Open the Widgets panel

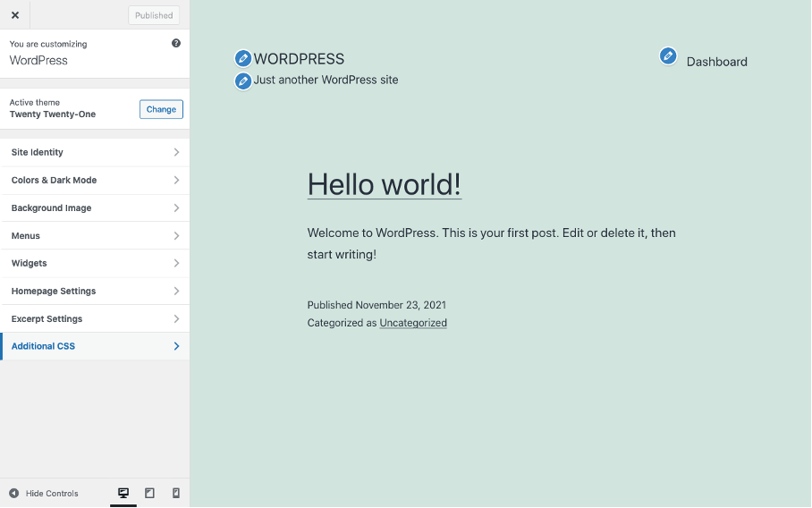click(x=95, y=263)
